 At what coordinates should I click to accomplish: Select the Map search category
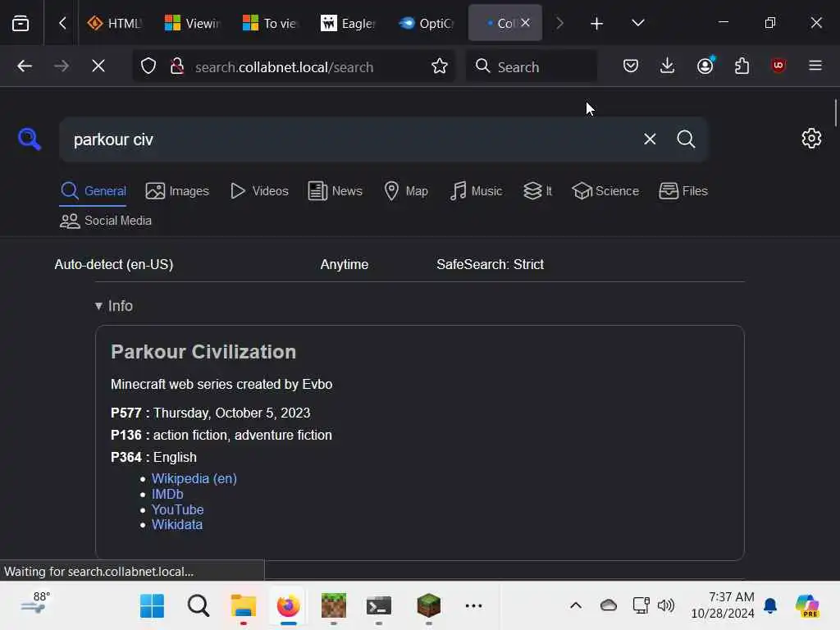pyautogui.click(x=406, y=191)
